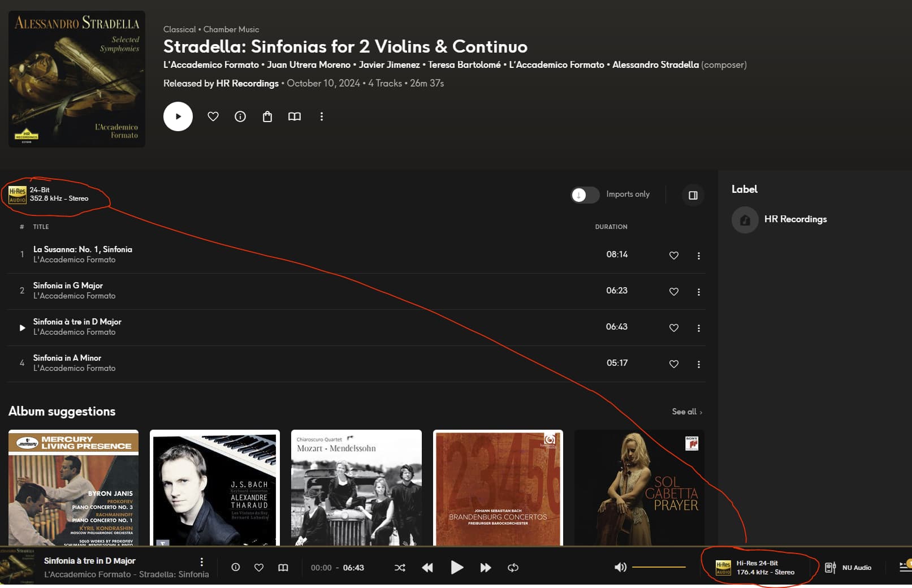Open HR Recordings label page
The image size is (912, 588).
(795, 219)
